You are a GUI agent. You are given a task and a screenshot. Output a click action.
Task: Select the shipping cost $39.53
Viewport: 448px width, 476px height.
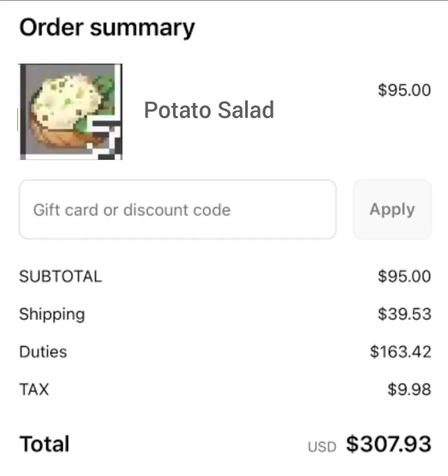[x=404, y=314]
